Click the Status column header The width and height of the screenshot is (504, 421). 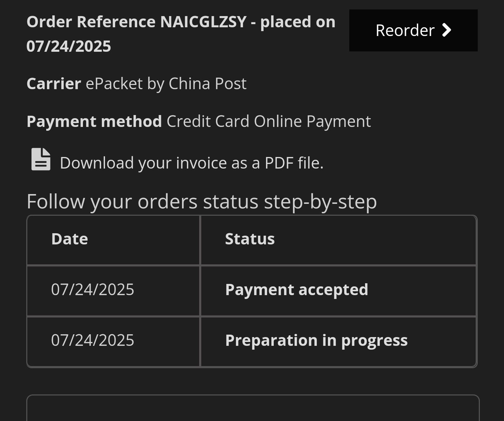(x=338, y=240)
